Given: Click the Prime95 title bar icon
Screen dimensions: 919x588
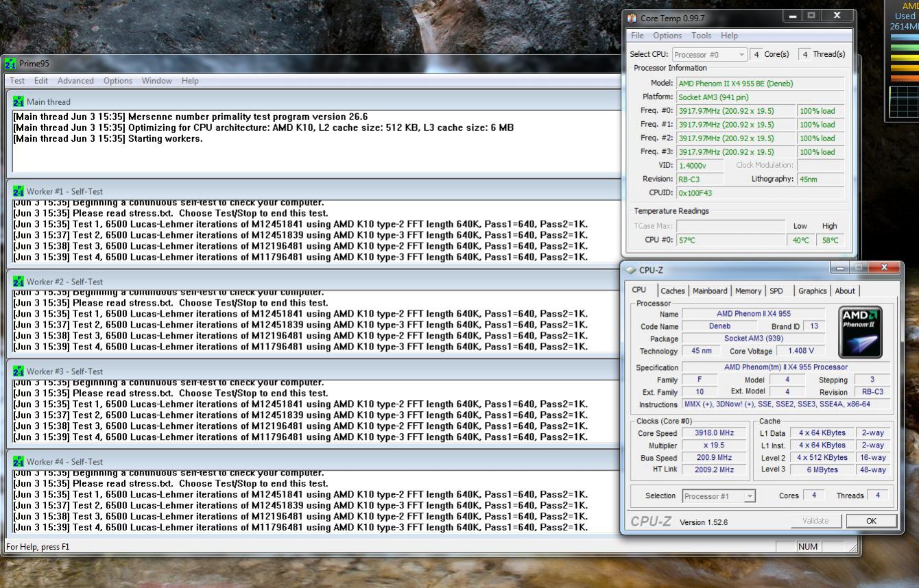Looking at the screenshot, I should pos(10,64).
